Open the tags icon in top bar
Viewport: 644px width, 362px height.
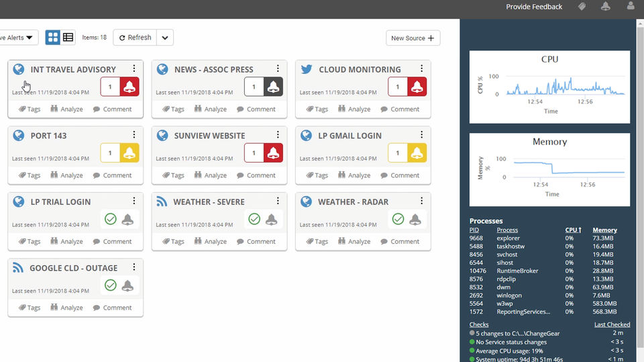582,7
